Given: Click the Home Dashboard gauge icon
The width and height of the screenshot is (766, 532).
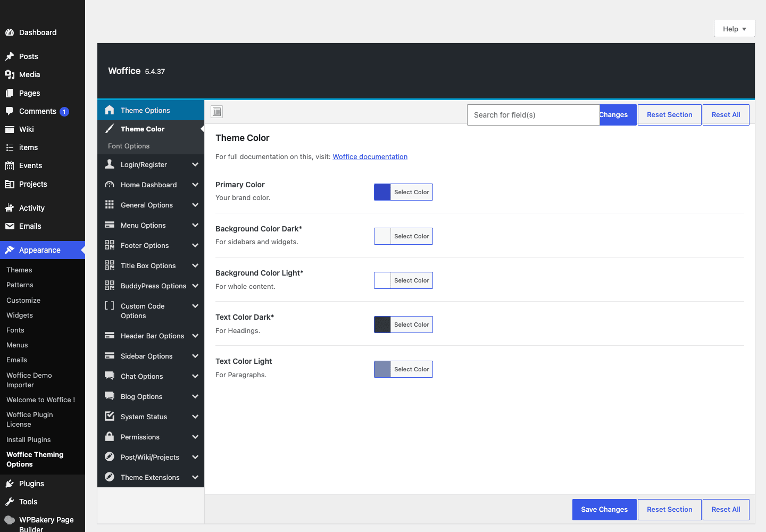Looking at the screenshot, I should [x=110, y=184].
